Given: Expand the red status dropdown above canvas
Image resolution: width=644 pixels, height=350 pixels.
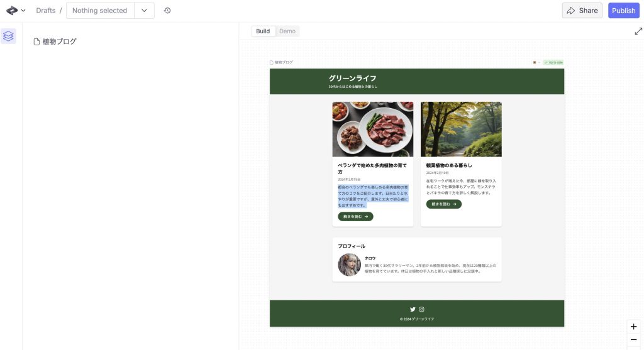Looking at the screenshot, I should tap(536, 62).
